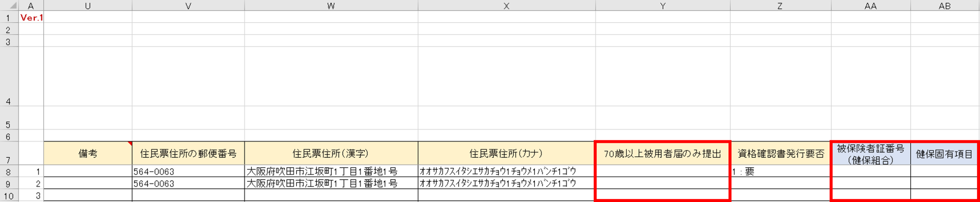Click the select-all corner triangle
The width and height of the screenshot is (980, 202).
tap(13, 6)
